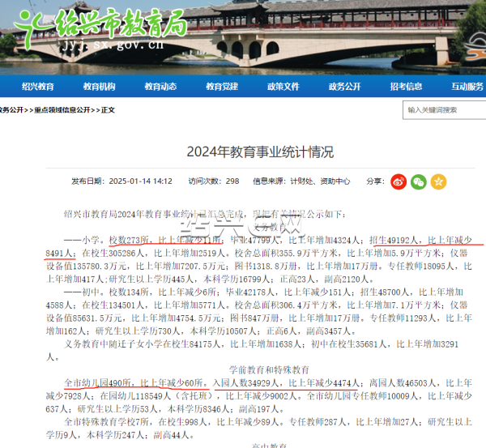The height and width of the screenshot is (448, 486).
Task: Click text 义务教育中随迁子女小学在校生84175人
Action: 142,344
